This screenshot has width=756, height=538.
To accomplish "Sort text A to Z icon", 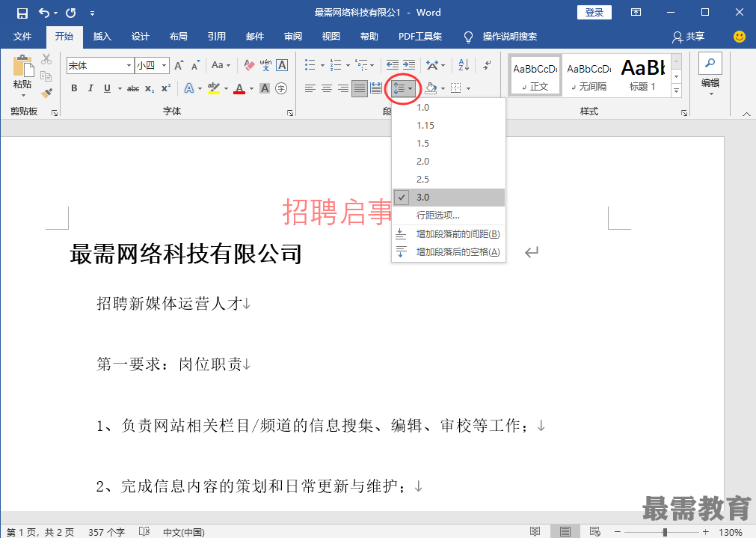I will 464,64.
